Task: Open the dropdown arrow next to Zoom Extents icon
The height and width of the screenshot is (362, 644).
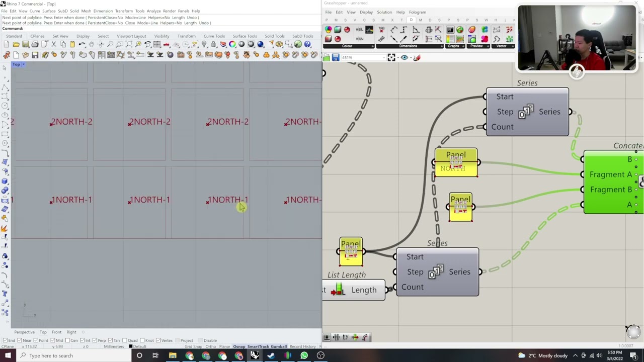Action: pos(397,58)
